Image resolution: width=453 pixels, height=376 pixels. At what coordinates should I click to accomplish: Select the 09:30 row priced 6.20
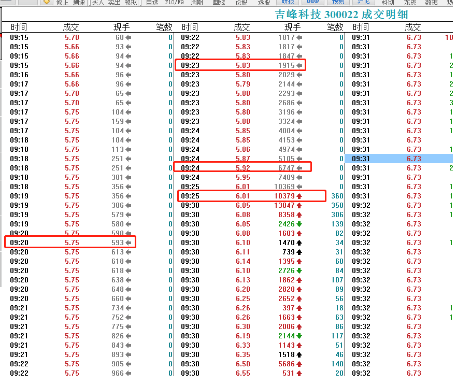pyautogui.click(x=259, y=289)
